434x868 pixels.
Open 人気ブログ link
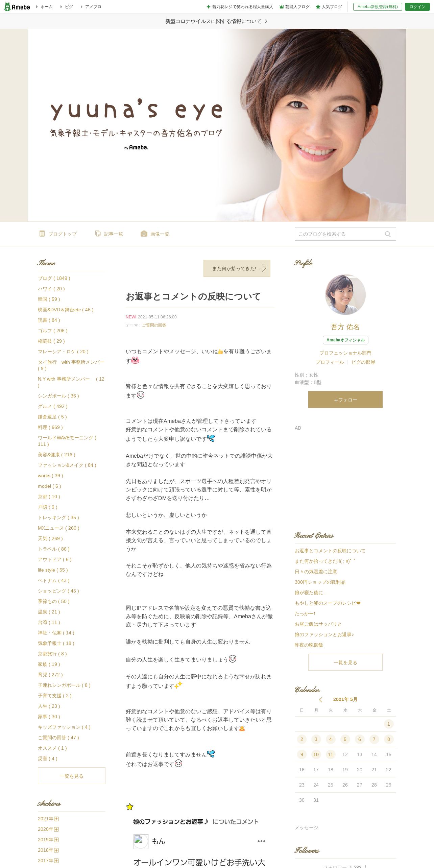329,7
